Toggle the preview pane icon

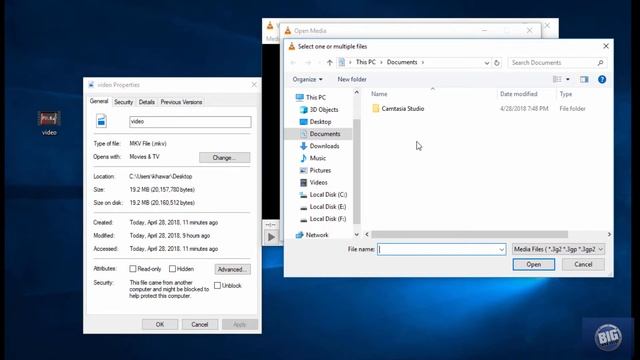click(584, 79)
